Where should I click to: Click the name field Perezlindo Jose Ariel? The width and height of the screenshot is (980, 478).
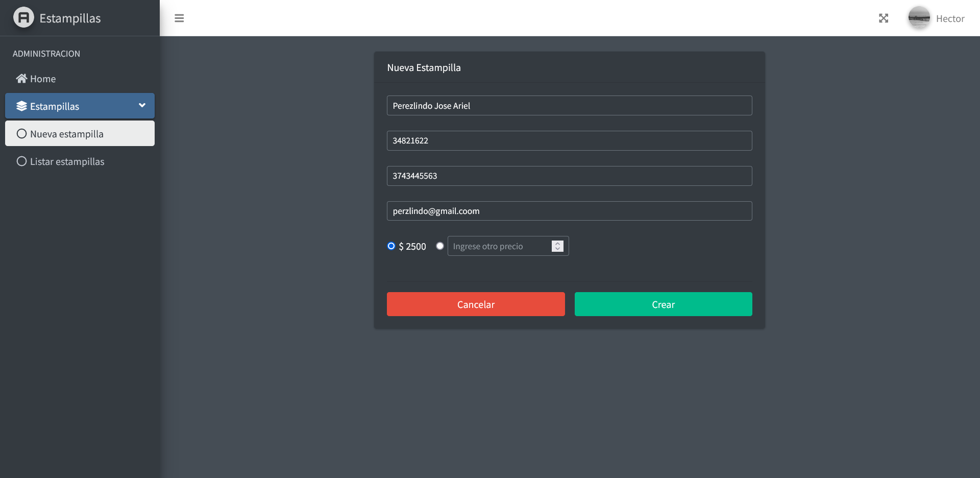[x=569, y=106]
